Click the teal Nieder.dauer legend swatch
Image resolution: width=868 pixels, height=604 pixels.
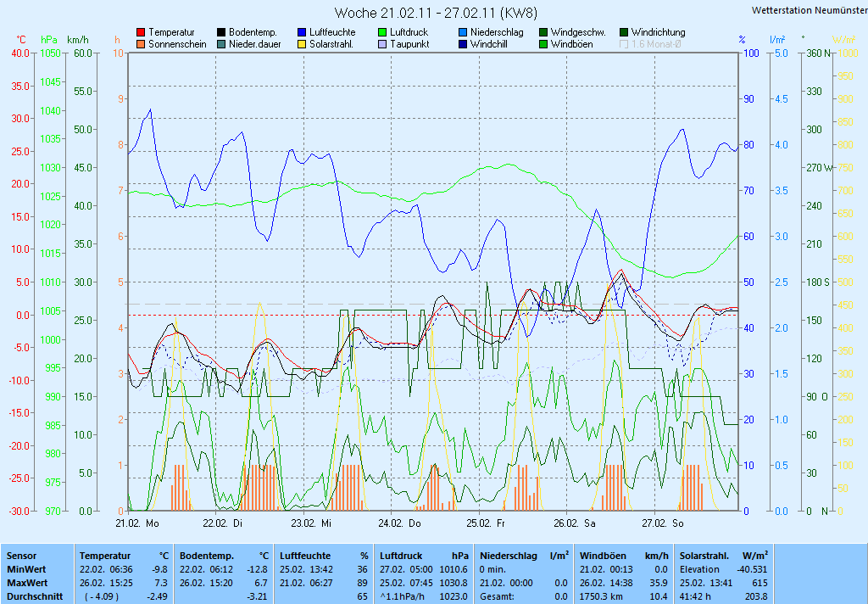[x=221, y=44]
